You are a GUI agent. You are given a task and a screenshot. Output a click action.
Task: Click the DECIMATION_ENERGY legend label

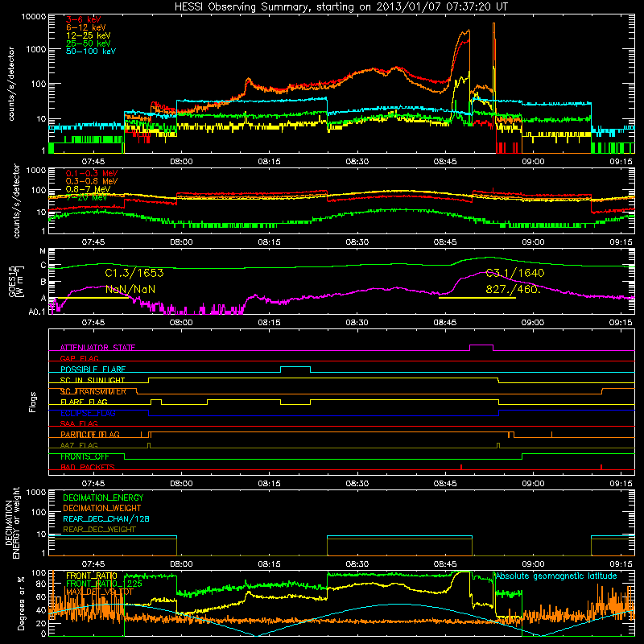pos(103,497)
